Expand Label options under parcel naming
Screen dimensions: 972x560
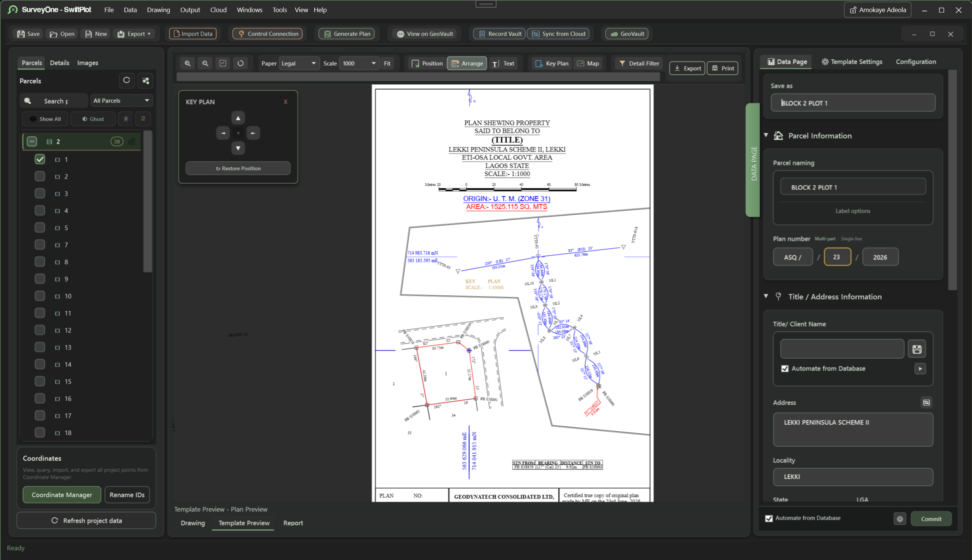tap(853, 211)
